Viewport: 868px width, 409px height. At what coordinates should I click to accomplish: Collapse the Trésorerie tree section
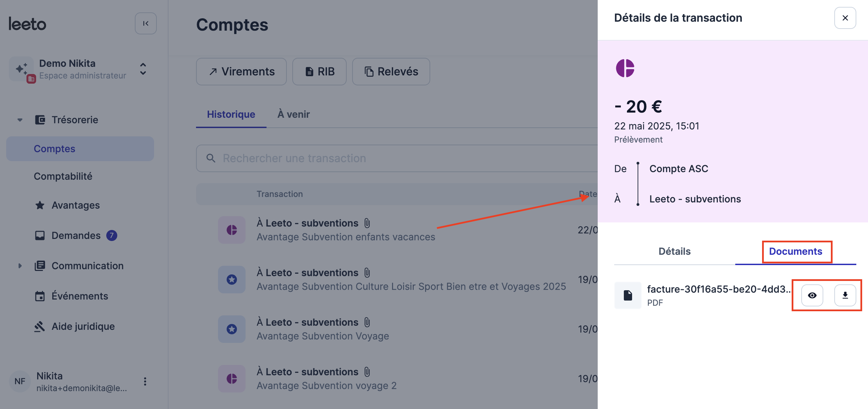pos(20,120)
